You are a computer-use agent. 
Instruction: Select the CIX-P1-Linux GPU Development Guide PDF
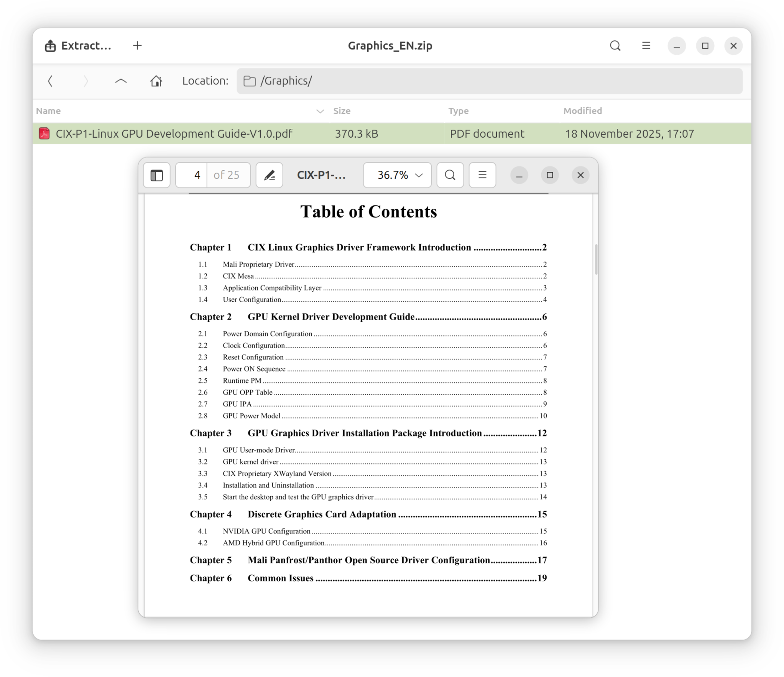pyautogui.click(x=174, y=134)
